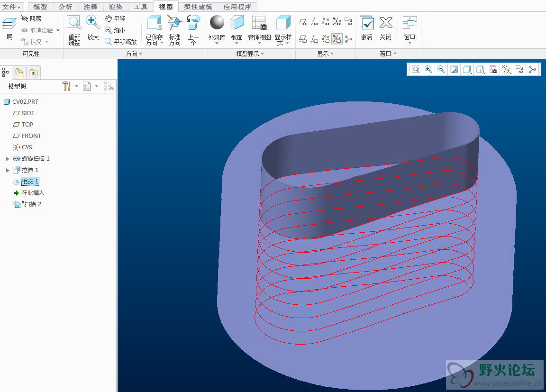Select the CYS coordinate system
The height and width of the screenshot is (392, 546).
click(22, 147)
